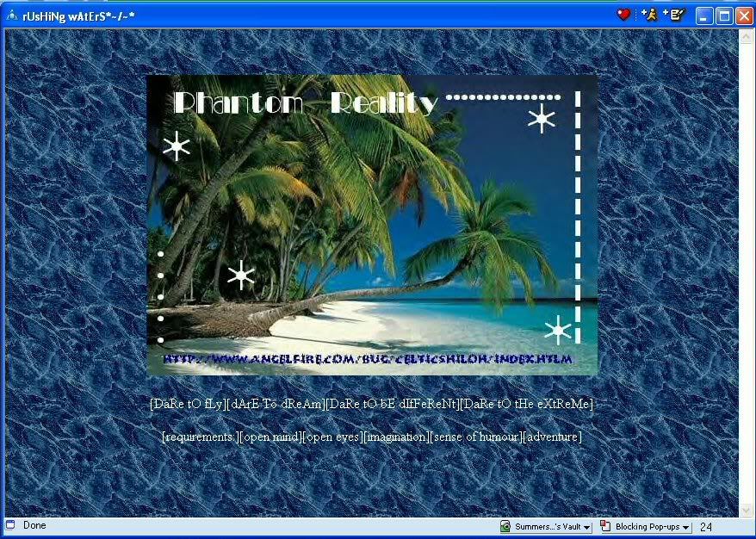Click the blocked pop-up count 24
Screen dimensions: 756x539
(706, 527)
